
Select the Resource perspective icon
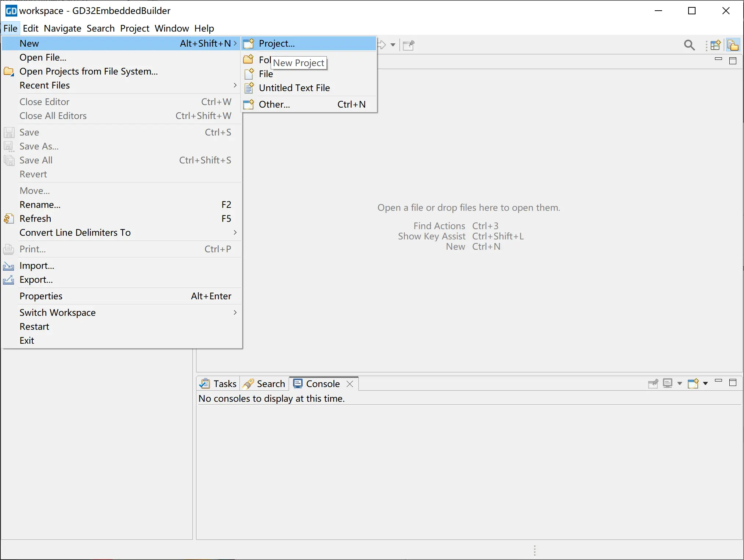pos(733,45)
